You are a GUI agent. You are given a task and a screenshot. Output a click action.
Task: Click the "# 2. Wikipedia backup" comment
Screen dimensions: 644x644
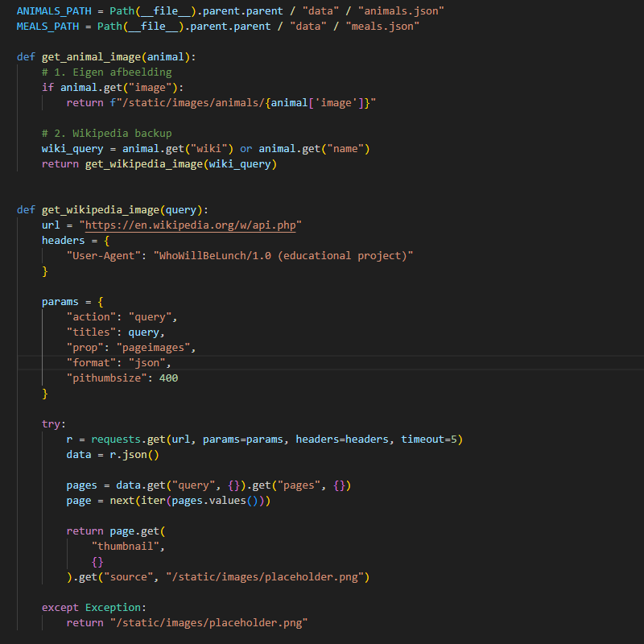point(106,134)
